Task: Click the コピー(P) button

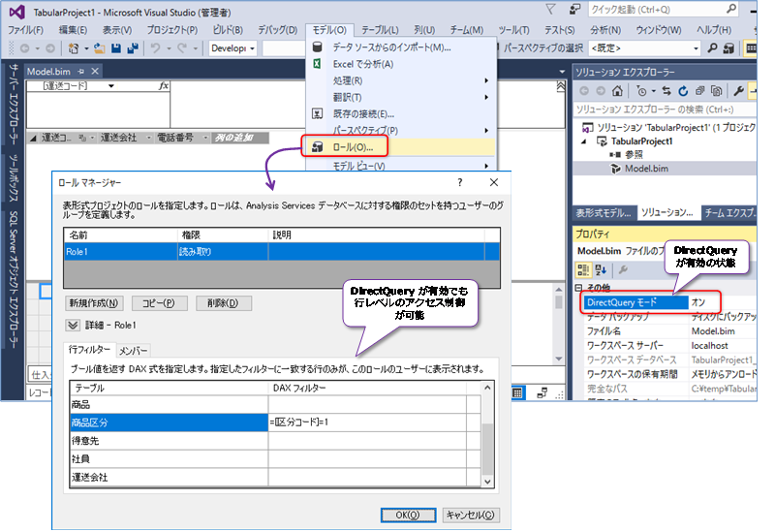Action: (x=158, y=303)
